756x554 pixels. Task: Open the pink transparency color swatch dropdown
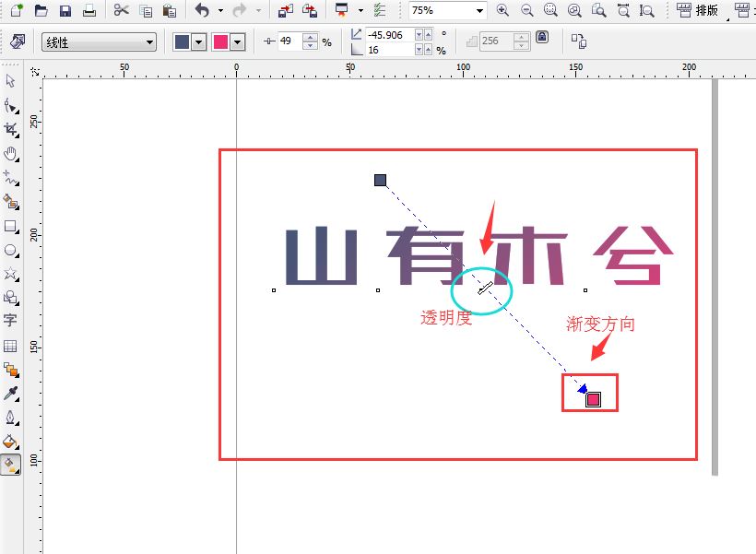236,41
